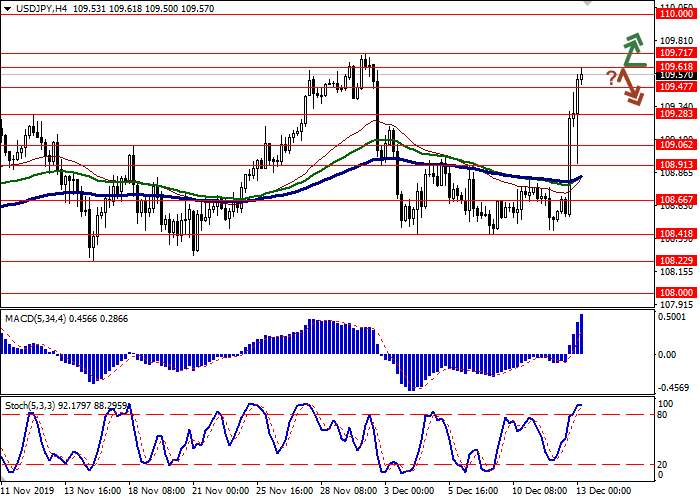Image resolution: width=700 pixels, height=500 pixels.
Task: Click the 28 Nov 08:00 date label
Action: pyautogui.click(x=350, y=492)
